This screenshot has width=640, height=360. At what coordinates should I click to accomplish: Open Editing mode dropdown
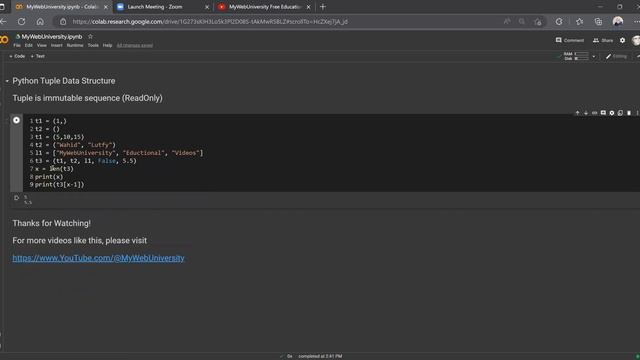616,56
